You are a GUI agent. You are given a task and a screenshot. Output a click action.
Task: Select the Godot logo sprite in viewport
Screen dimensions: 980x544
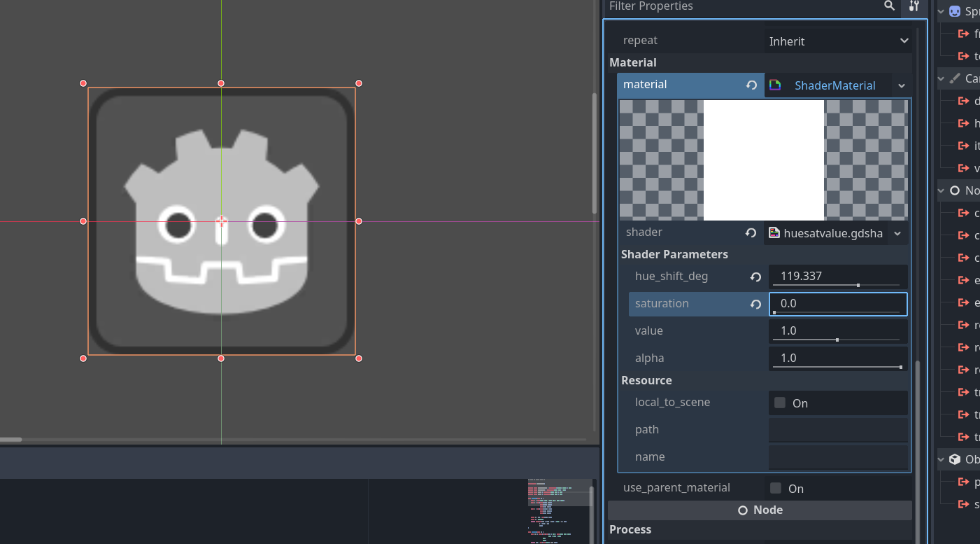pos(221,221)
